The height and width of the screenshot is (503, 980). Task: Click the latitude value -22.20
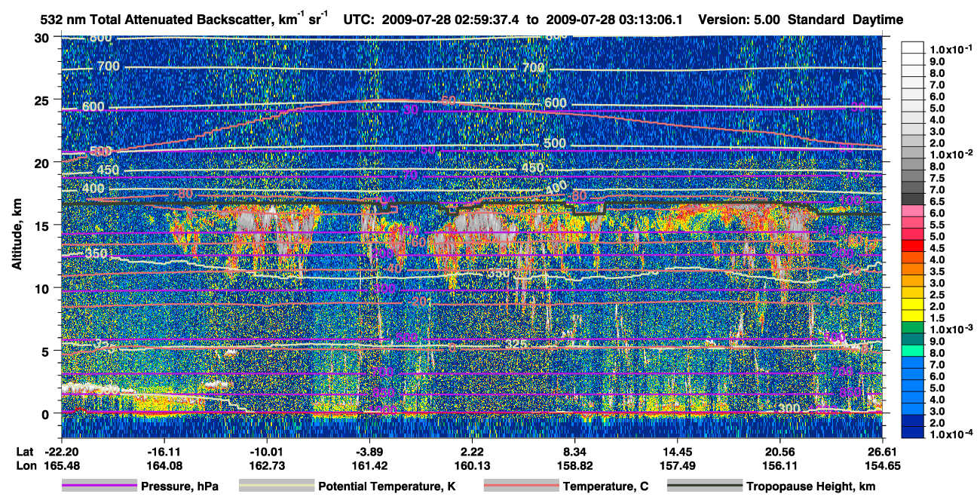click(61, 450)
